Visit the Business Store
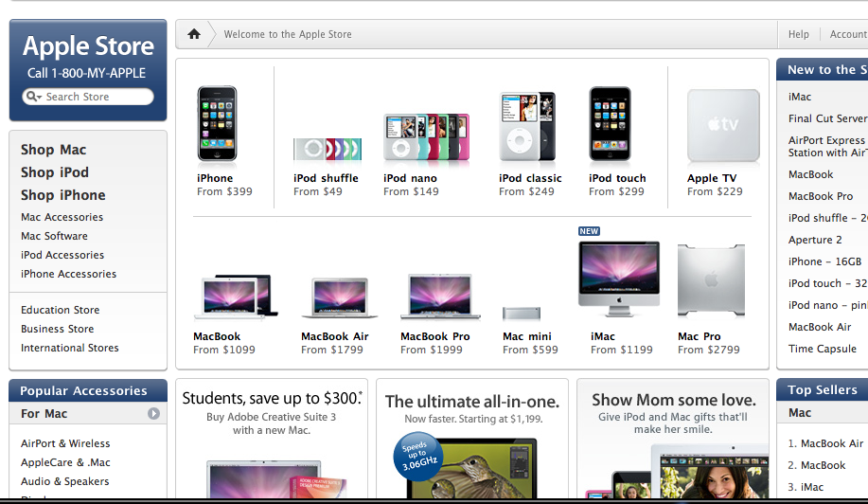This screenshot has height=504, width=868. pyautogui.click(x=58, y=329)
